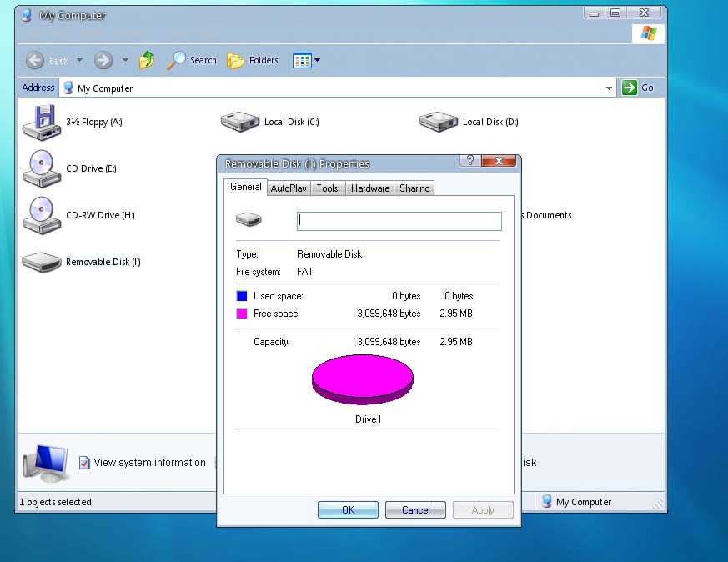Close the Removable Disk Properties dialog
Image resolution: width=728 pixels, height=562 pixels.
tap(499, 161)
